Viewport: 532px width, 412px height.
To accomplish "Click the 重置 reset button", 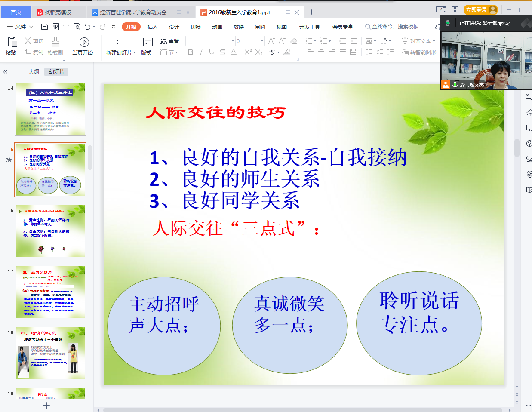I will click(169, 41).
